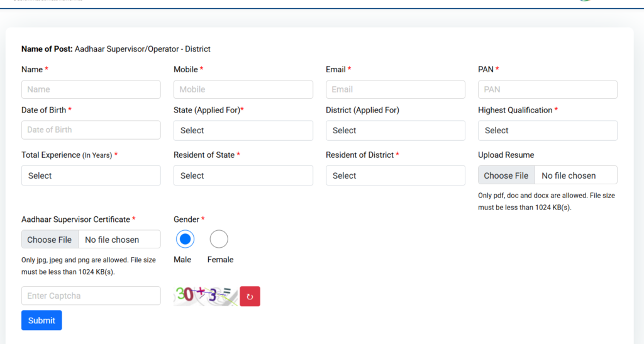
Task: Click the 'Male' label text
Action: click(x=182, y=260)
